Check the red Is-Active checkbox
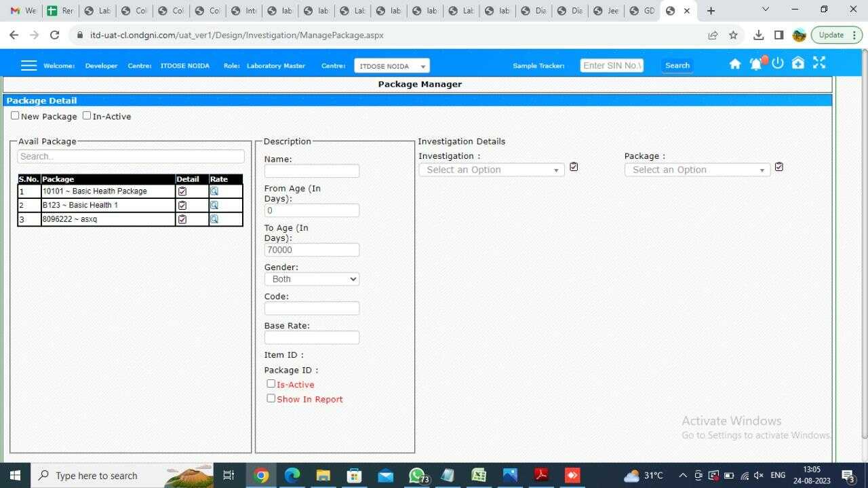The image size is (868, 488). [x=271, y=383]
